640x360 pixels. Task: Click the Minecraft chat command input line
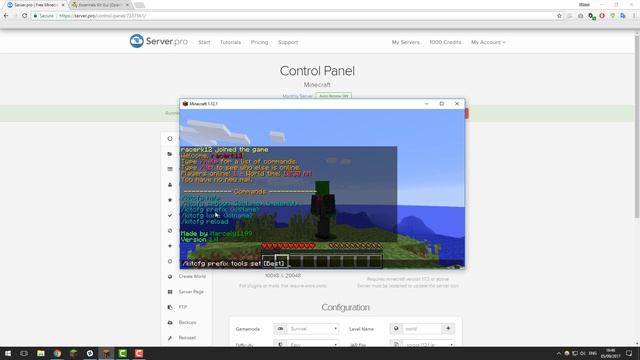click(322, 264)
